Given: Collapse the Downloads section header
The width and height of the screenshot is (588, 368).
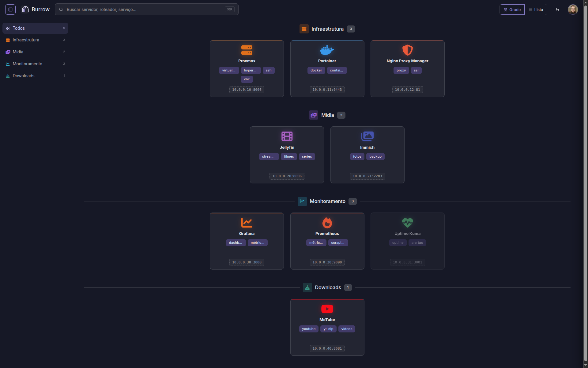Looking at the screenshot, I should pyautogui.click(x=327, y=287).
